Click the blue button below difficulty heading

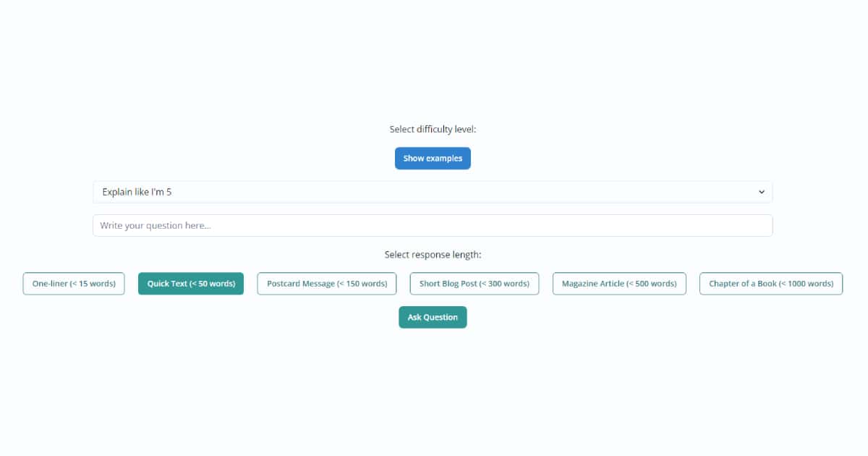coord(433,159)
